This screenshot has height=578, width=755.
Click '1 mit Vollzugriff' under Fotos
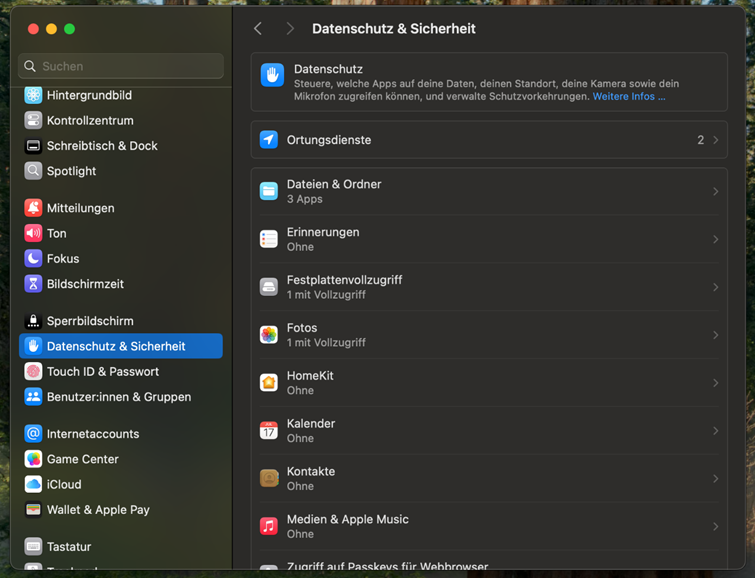(x=326, y=342)
